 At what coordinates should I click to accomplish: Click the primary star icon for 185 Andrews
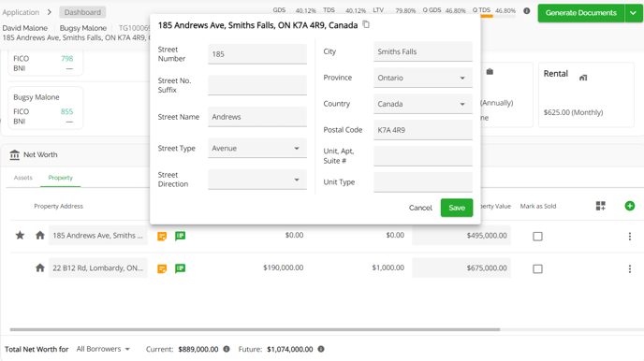tap(20, 235)
